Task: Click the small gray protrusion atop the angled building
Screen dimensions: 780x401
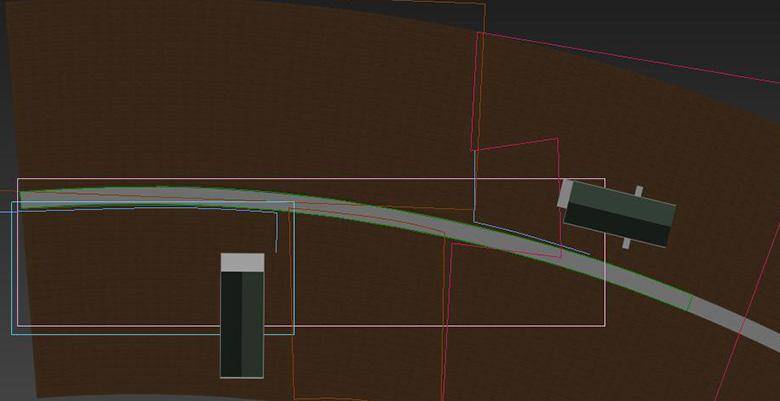Action: [x=638, y=191]
